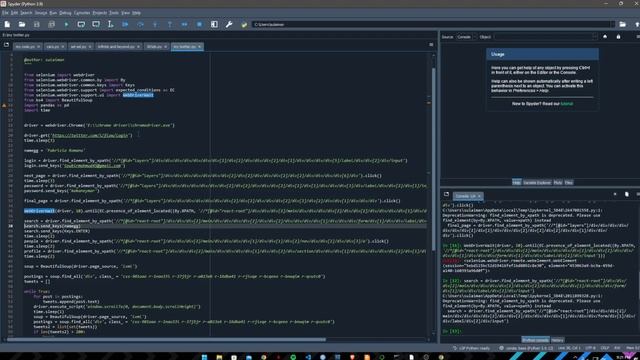640x360 pixels.
Task: Click the editor horizontal scrollbar
Action: [167, 339]
